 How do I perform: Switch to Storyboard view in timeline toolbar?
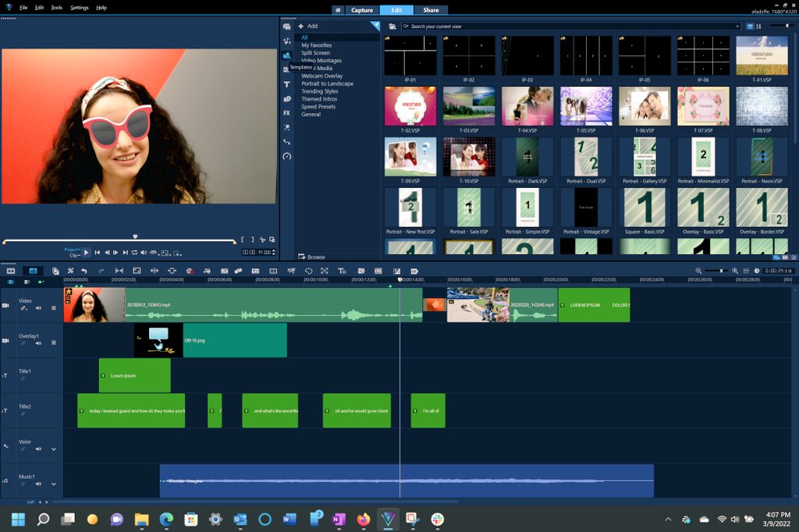11,271
